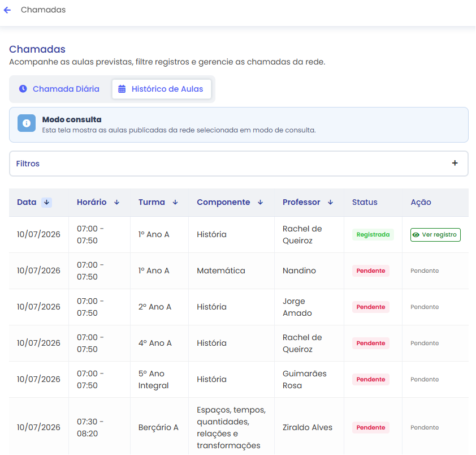Open the Filtros panel
476x455 pixels.
(x=239, y=164)
